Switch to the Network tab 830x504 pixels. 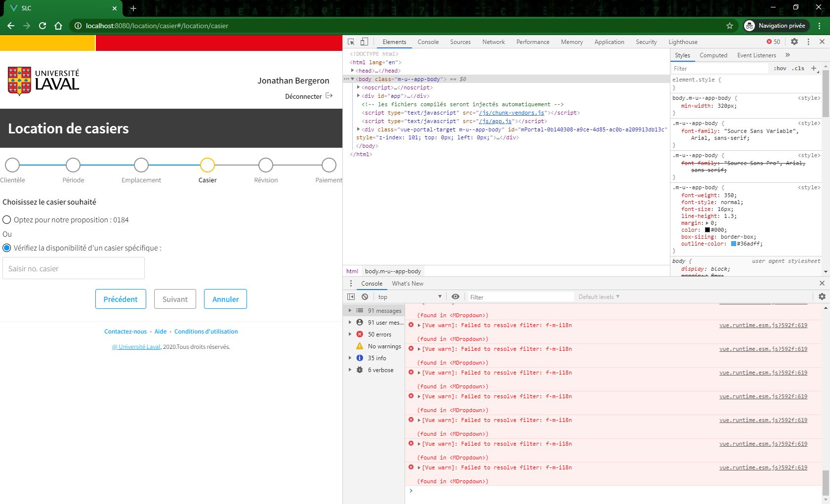(493, 42)
